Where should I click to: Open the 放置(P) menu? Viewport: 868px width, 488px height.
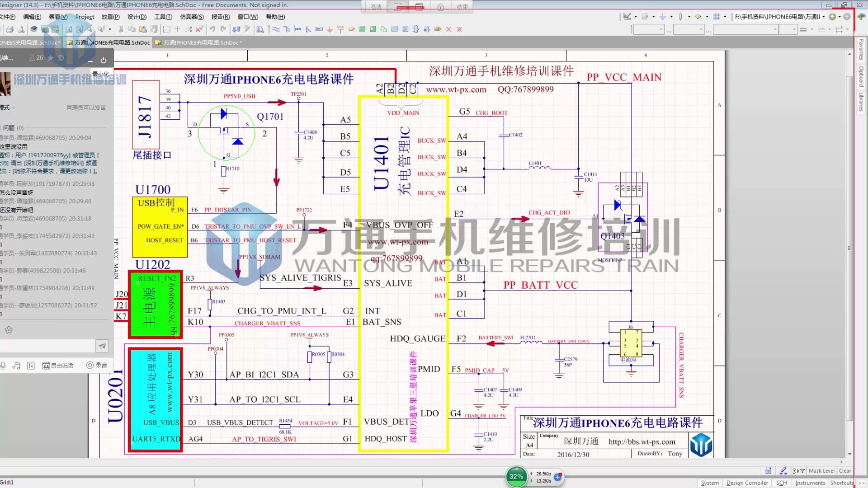110,17
